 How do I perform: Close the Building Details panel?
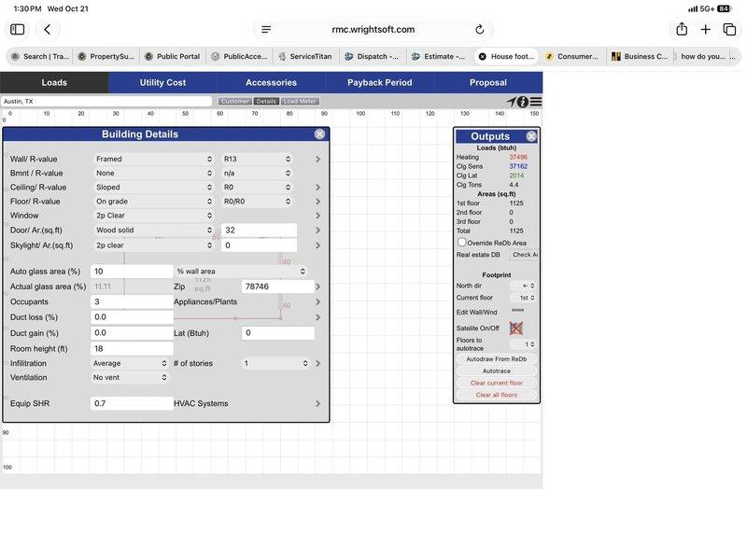pos(319,134)
